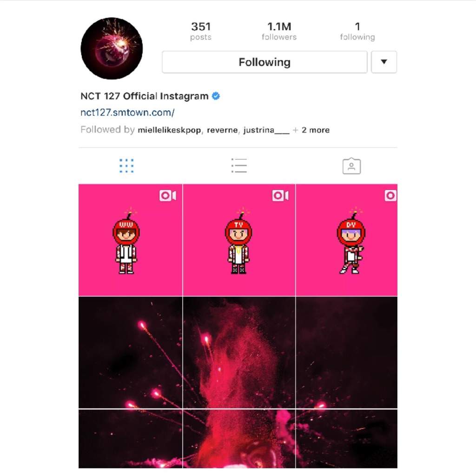Open miellelikeskpop's profile
The height and width of the screenshot is (474, 476).
click(169, 130)
